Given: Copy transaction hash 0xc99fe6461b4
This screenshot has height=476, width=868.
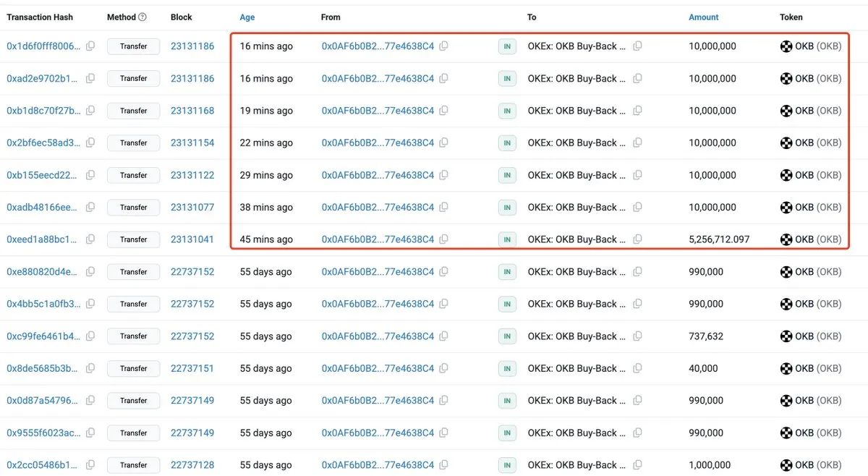Looking at the screenshot, I should [x=90, y=336].
